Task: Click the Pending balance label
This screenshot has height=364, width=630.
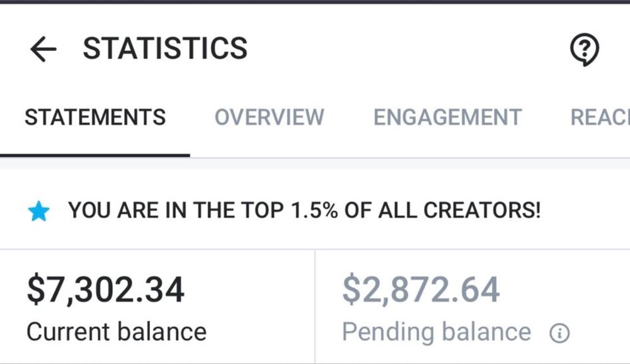Action: [x=437, y=333]
